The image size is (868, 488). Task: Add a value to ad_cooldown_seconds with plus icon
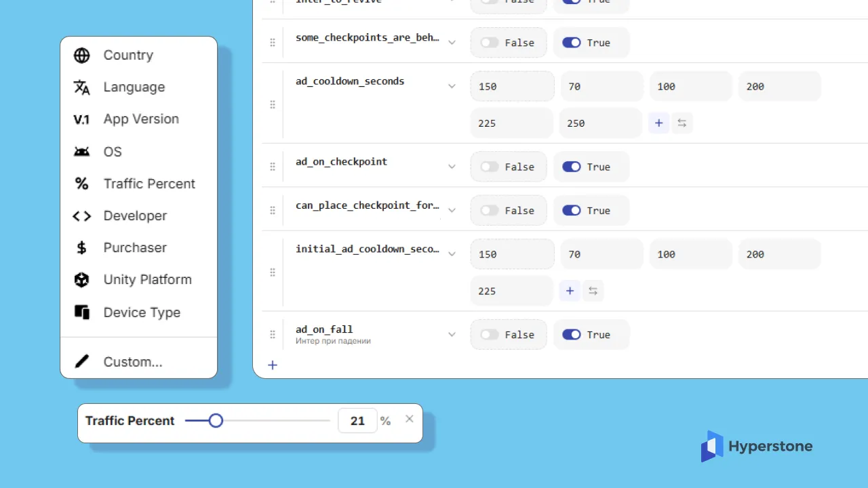pyautogui.click(x=658, y=123)
